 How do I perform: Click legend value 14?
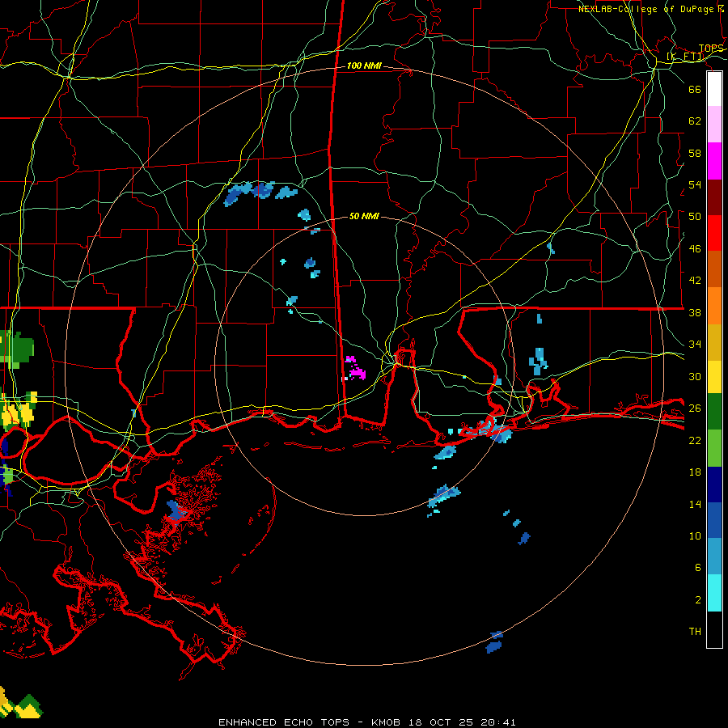(695, 504)
